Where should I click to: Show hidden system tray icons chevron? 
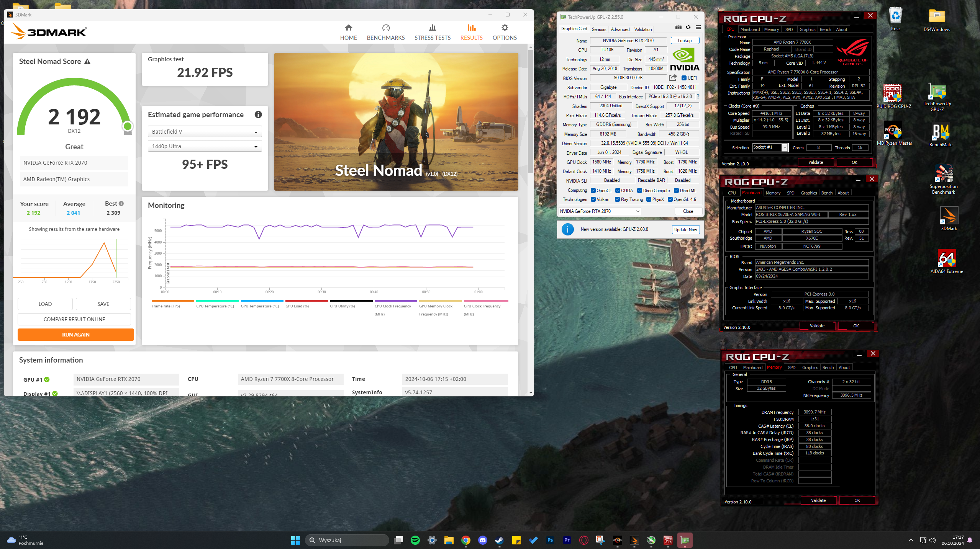coord(911,540)
